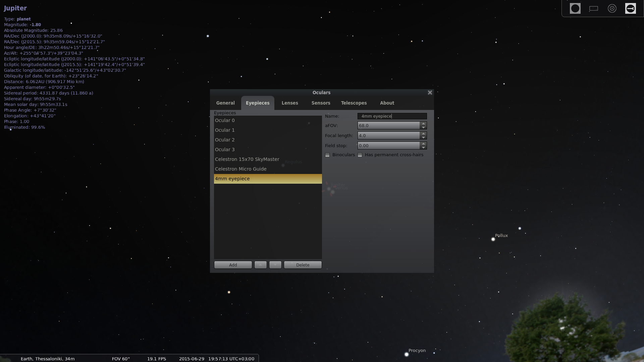
Task: Click the Add eyepiece button
Action: tap(233, 265)
